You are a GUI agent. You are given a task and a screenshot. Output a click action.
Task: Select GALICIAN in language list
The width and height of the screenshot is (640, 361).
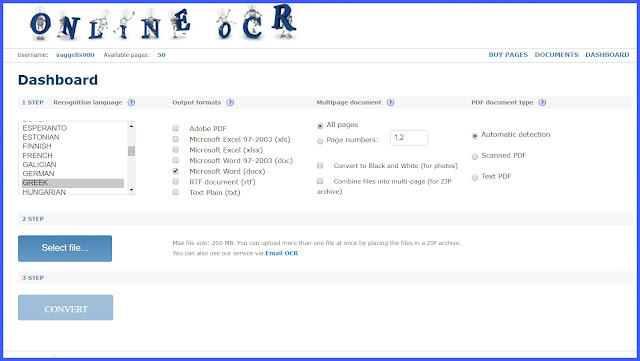(73, 164)
